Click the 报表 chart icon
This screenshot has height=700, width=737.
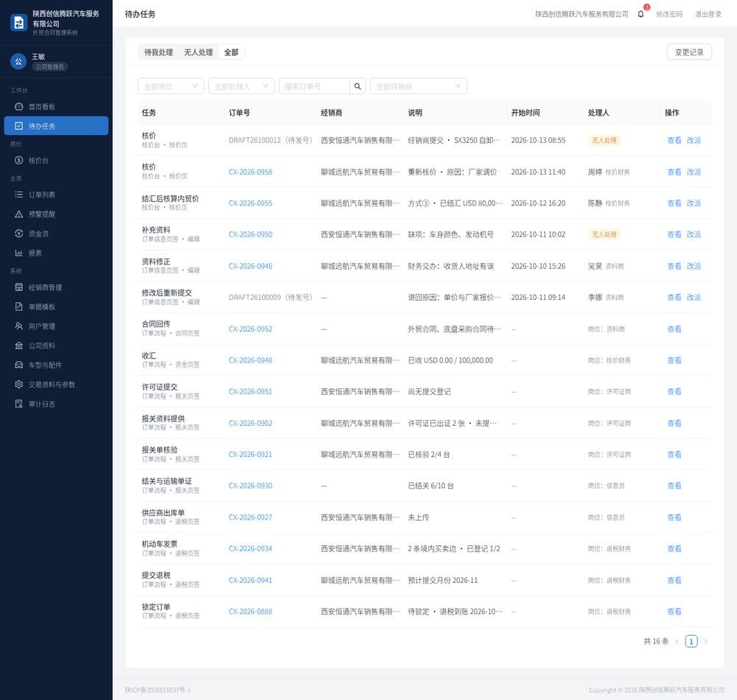point(19,253)
